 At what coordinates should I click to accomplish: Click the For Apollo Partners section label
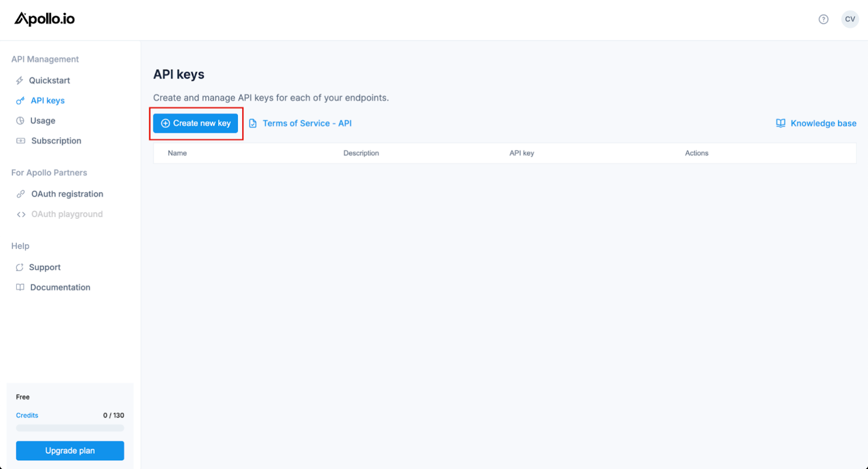(49, 173)
